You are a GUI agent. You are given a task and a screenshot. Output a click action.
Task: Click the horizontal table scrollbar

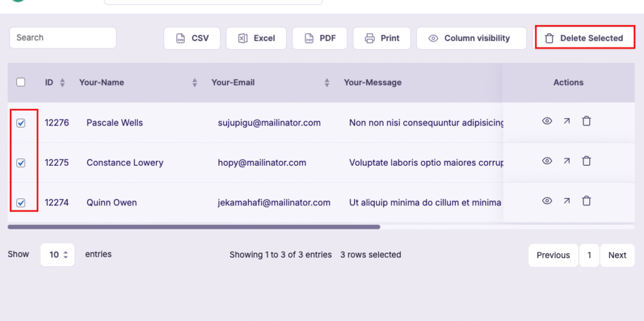point(194,227)
